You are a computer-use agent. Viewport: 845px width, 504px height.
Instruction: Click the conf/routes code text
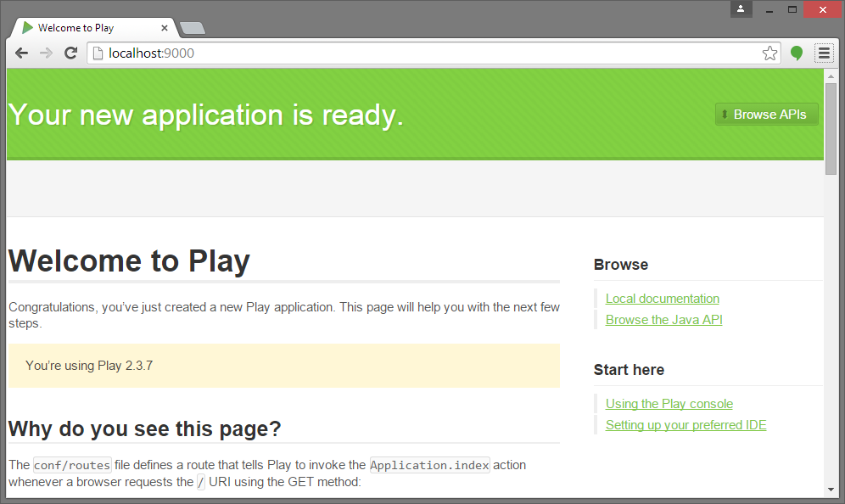72,465
